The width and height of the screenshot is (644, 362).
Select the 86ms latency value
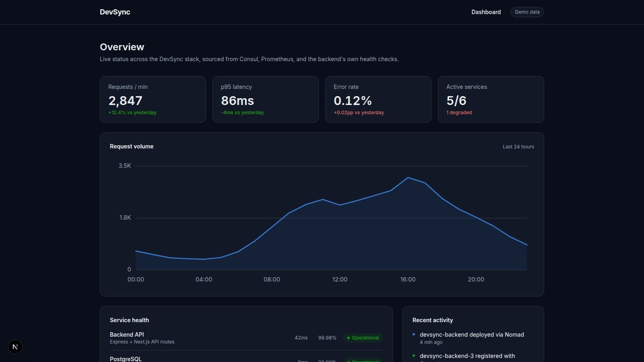237,101
